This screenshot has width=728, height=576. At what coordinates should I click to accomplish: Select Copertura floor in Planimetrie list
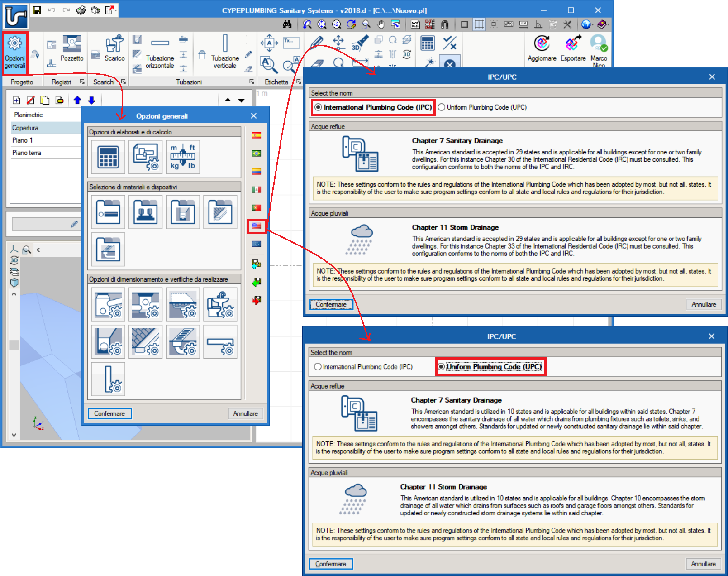(45, 128)
